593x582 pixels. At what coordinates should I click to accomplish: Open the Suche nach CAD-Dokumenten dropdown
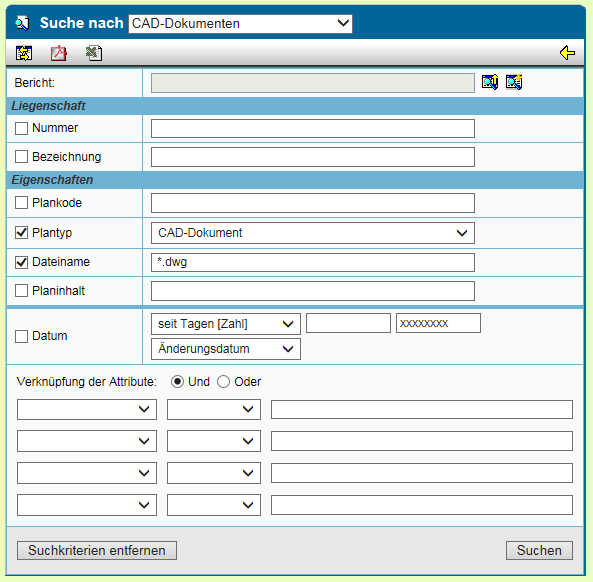pyautogui.click(x=241, y=23)
